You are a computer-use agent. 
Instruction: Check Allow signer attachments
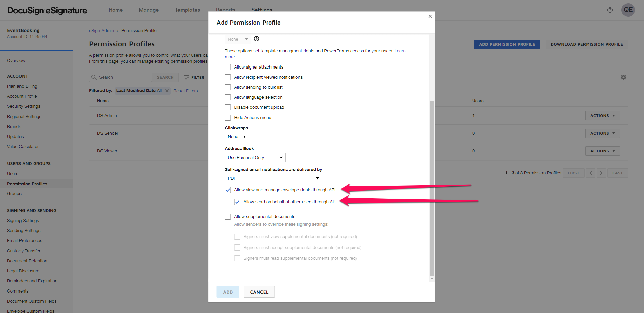point(228,67)
